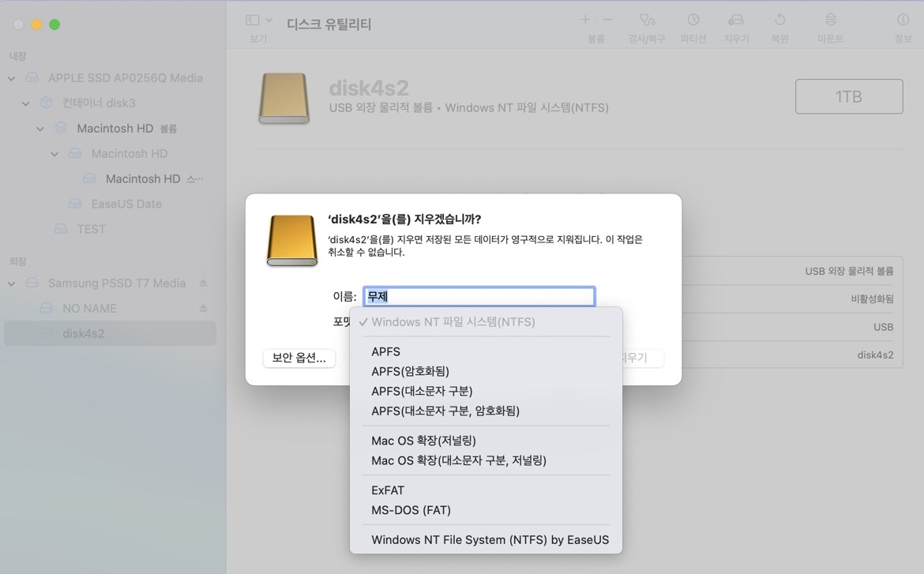Collapse the APPLE SSD AP0256Q Media row
The width and height of the screenshot is (924, 574).
[x=12, y=78]
